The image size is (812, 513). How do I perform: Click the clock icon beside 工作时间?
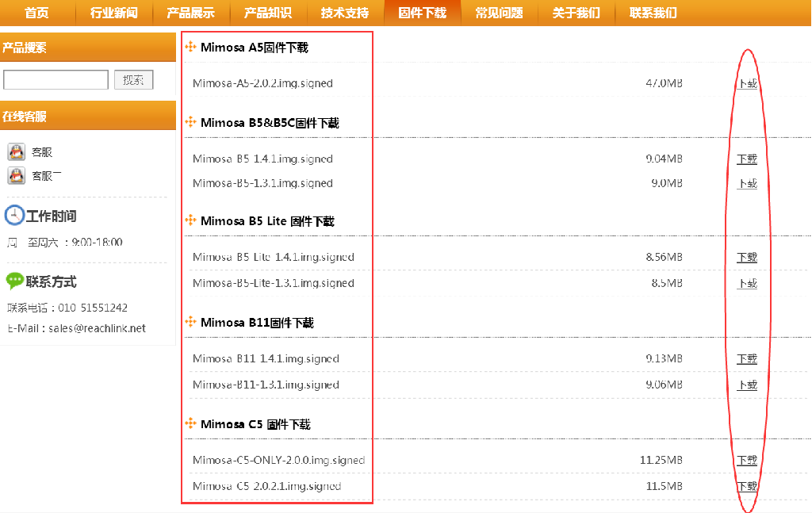(14, 216)
